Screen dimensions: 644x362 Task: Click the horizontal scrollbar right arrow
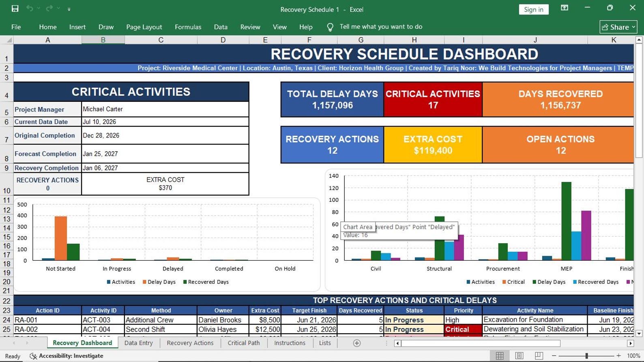630,343
